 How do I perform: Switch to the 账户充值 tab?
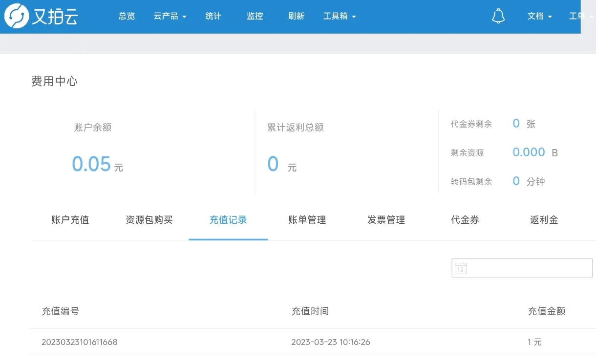(x=70, y=220)
